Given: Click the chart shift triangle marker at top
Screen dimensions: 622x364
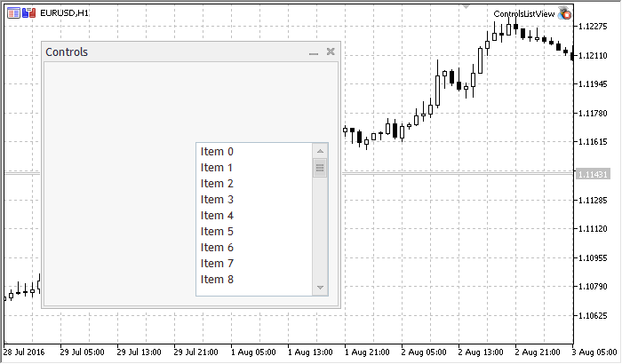Looking at the screenshot, I should coord(466,6).
